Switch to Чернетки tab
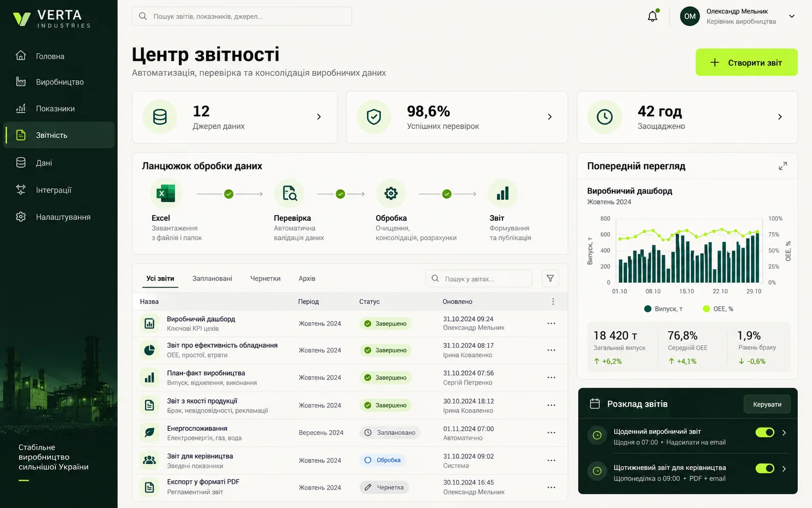812x508 pixels. pyautogui.click(x=265, y=279)
